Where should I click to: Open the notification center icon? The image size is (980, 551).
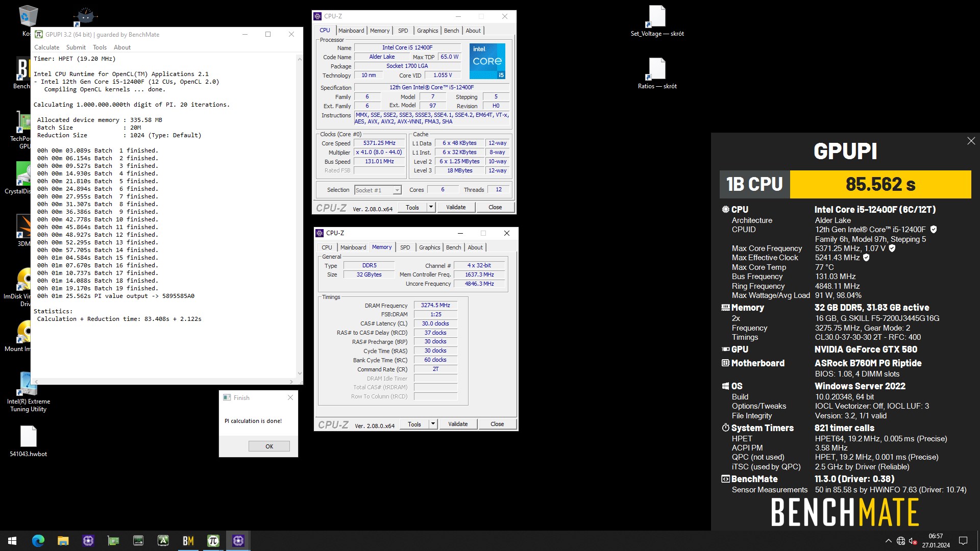(x=963, y=541)
